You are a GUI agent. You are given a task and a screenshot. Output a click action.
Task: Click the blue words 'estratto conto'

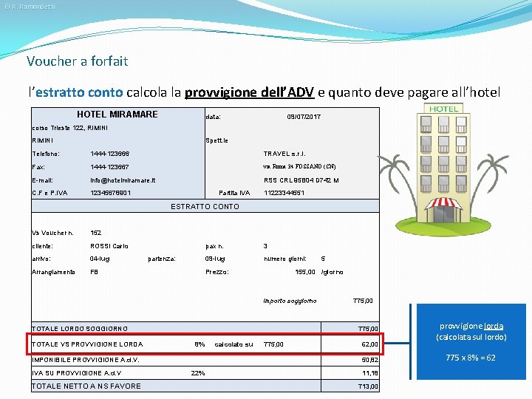pyautogui.click(x=79, y=92)
